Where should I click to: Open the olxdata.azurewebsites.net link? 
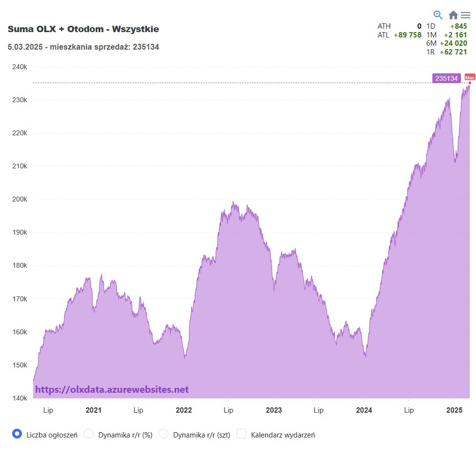pyautogui.click(x=112, y=390)
